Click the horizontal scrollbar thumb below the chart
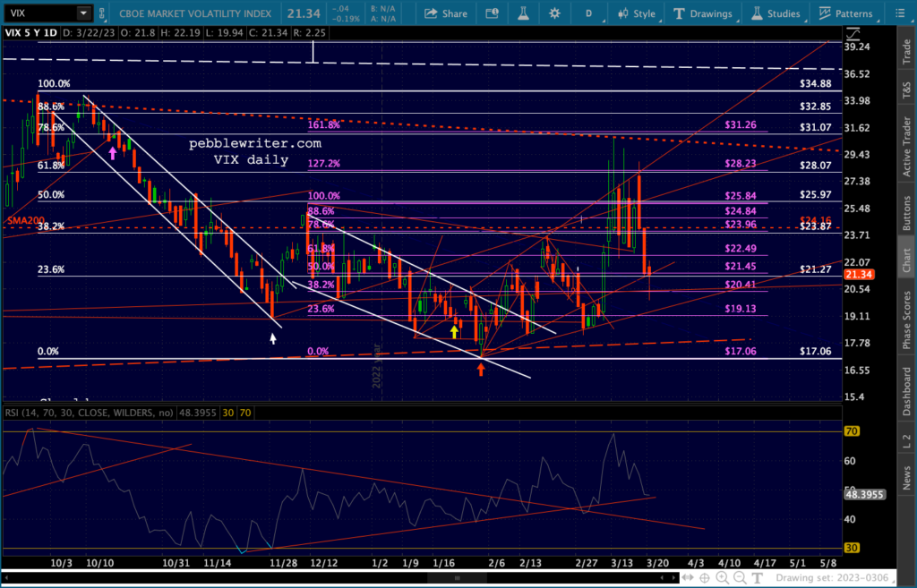The image size is (917, 588). click(x=457, y=577)
